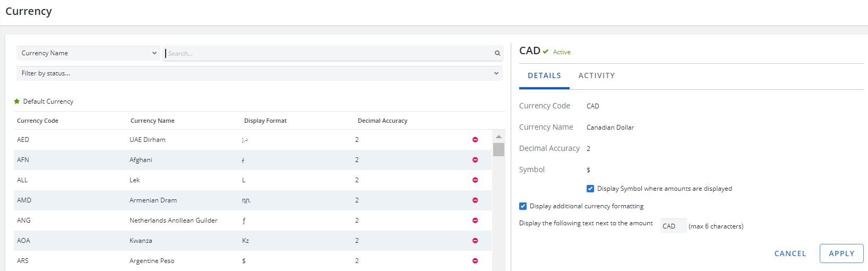Click the currency list scrollbar thumb
The height and width of the screenshot is (271, 868).
click(x=499, y=149)
